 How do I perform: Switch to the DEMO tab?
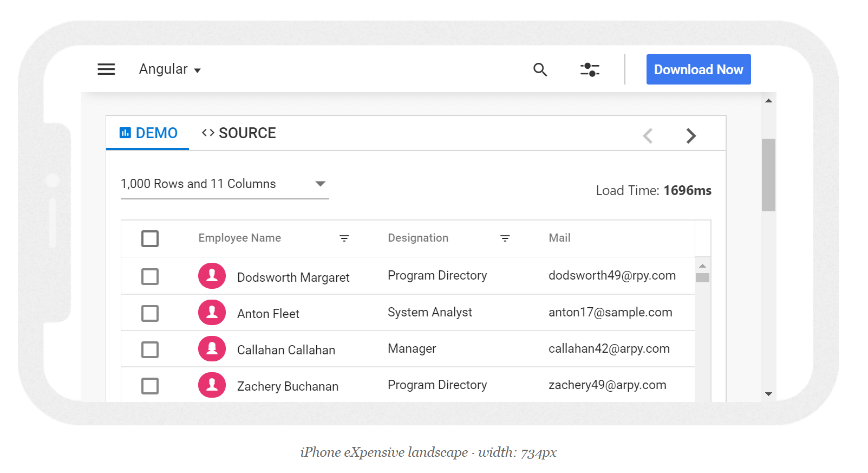[x=148, y=133]
